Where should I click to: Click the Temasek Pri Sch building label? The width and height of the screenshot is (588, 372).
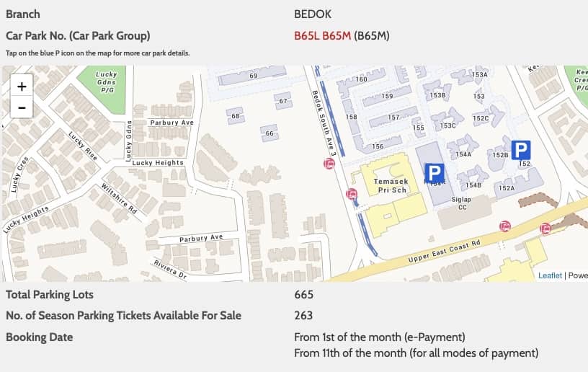click(x=391, y=185)
